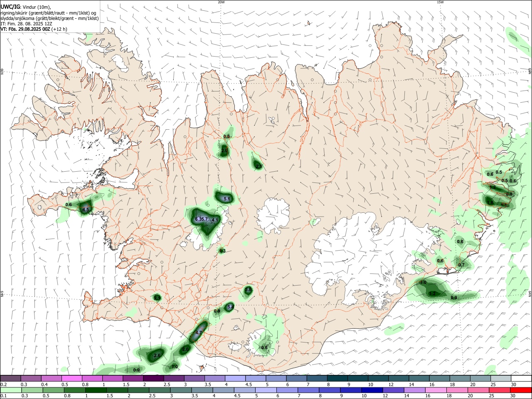This screenshot has height=399, width=532.
Task: Click the '1.1' value in the east fjords
Action: point(504,205)
